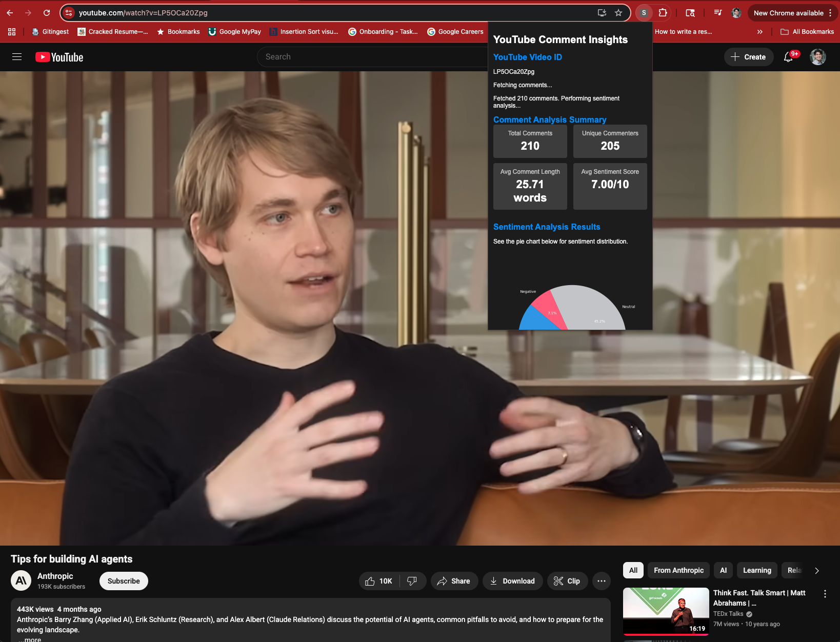
Task: Open the YouTube hamburger menu
Action: tap(17, 57)
